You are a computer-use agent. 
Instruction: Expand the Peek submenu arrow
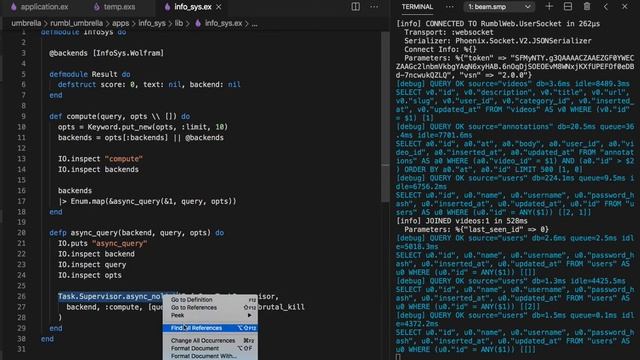point(249,315)
